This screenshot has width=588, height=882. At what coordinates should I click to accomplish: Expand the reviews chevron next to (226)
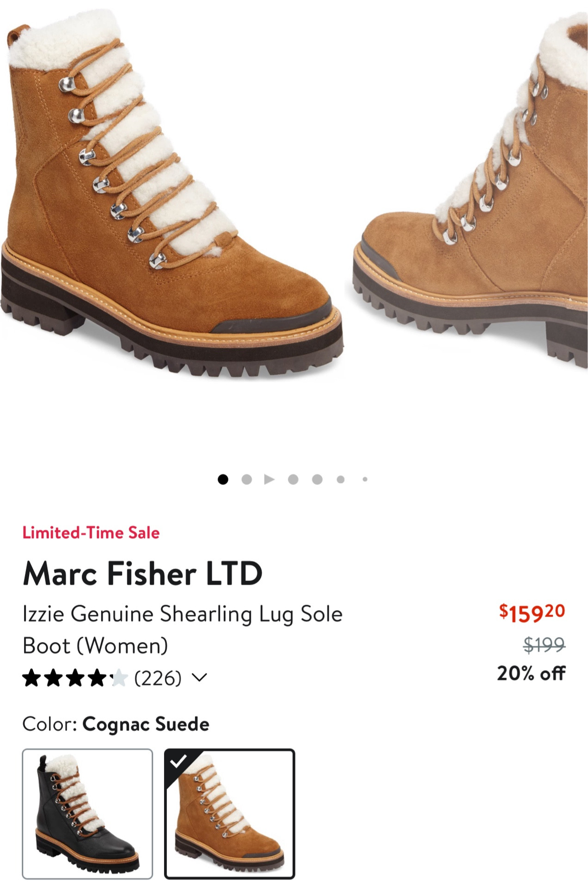[199, 678]
